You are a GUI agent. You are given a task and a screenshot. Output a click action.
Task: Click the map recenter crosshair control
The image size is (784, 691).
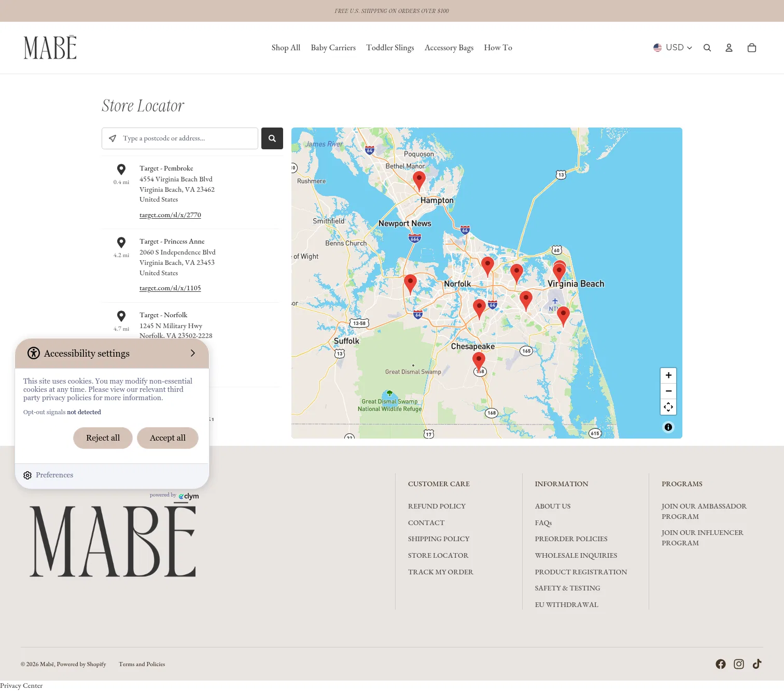point(668,407)
